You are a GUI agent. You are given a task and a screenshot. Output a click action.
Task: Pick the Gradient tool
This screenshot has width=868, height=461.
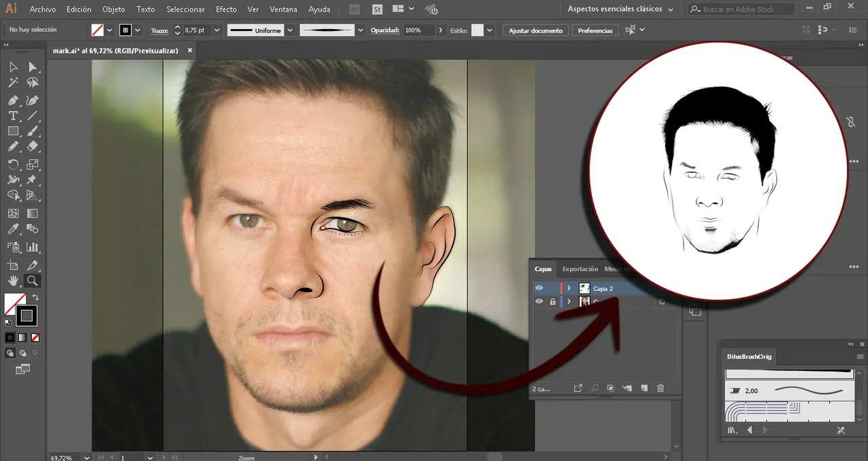(x=33, y=213)
